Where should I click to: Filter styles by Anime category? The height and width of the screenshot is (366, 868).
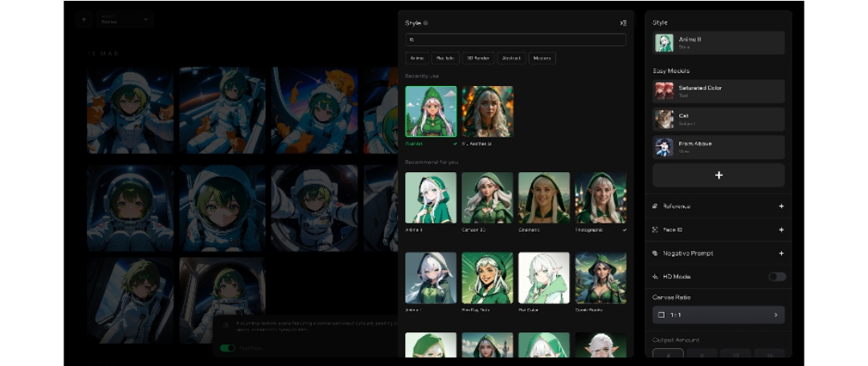tap(417, 59)
